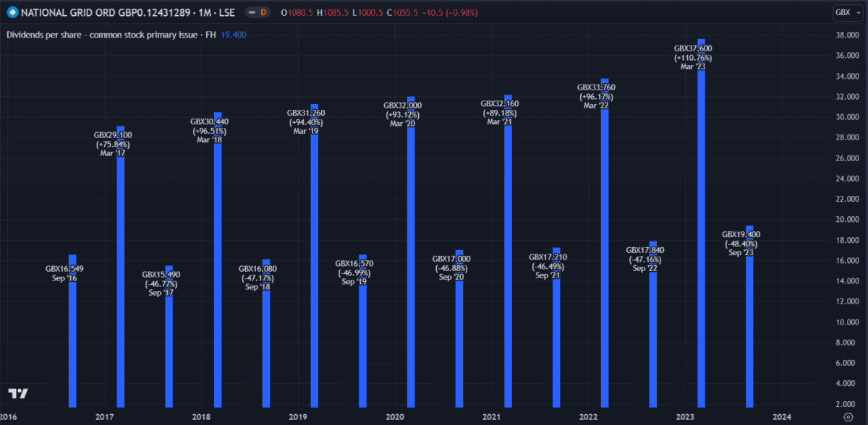The width and height of the screenshot is (868, 425).
Task: Click the National Grid symbol logo icon
Action: pos(12,12)
